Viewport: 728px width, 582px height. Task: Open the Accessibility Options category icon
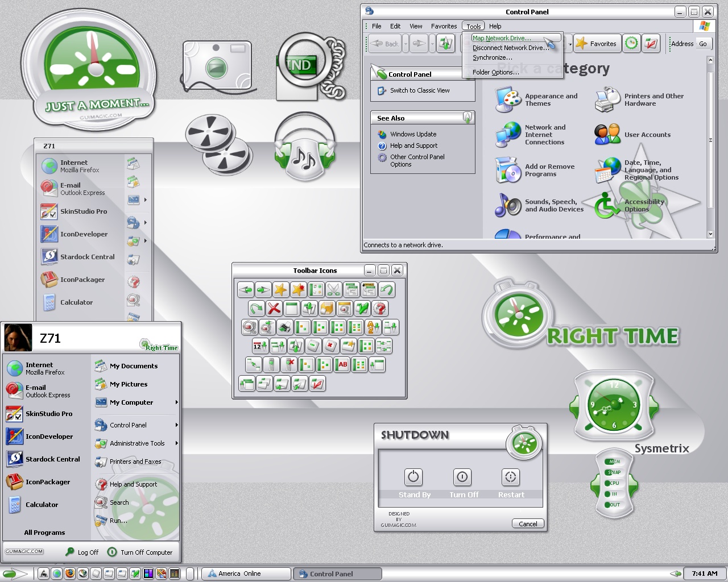(607, 205)
